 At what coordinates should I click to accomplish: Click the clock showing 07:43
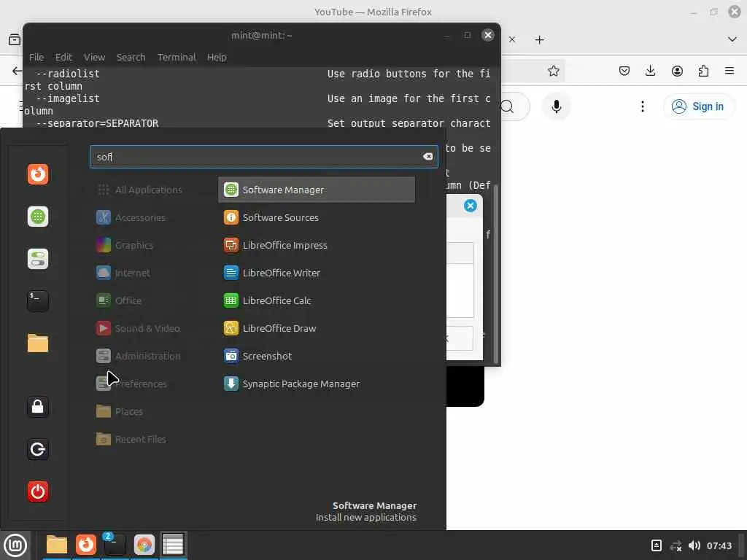(x=719, y=545)
